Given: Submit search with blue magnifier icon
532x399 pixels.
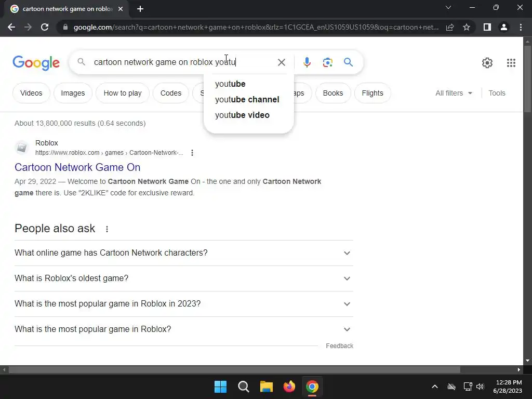Looking at the screenshot, I should click(348, 62).
